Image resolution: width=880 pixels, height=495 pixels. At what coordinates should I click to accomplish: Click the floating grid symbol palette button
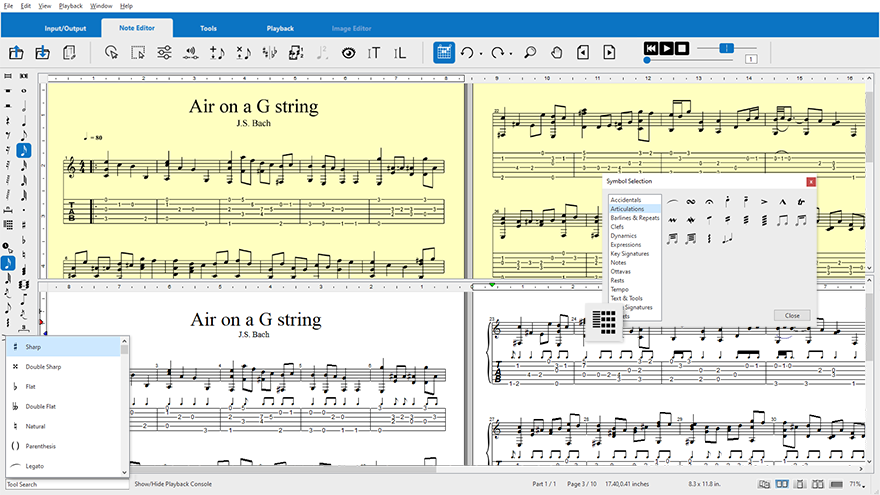tap(604, 322)
